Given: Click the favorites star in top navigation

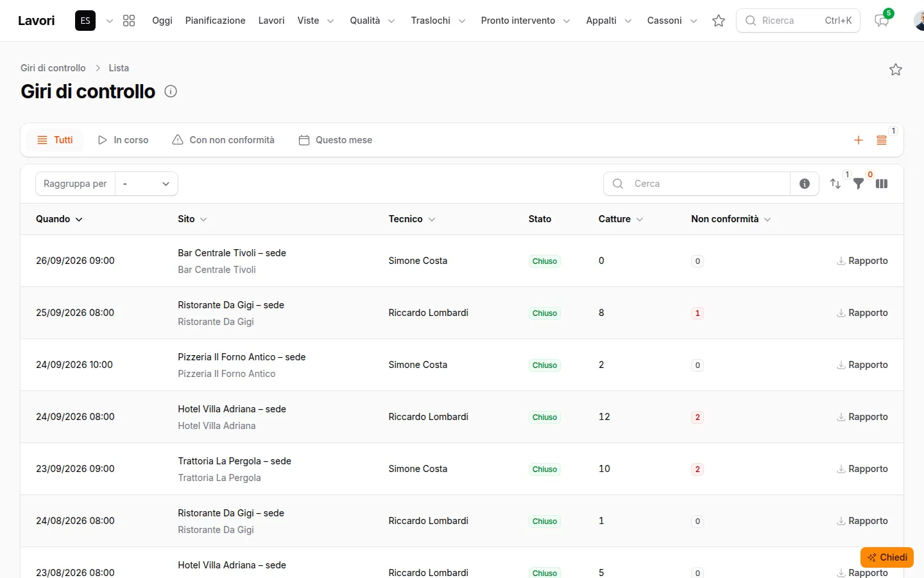Looking at the screenshot, I should [719, 21].
